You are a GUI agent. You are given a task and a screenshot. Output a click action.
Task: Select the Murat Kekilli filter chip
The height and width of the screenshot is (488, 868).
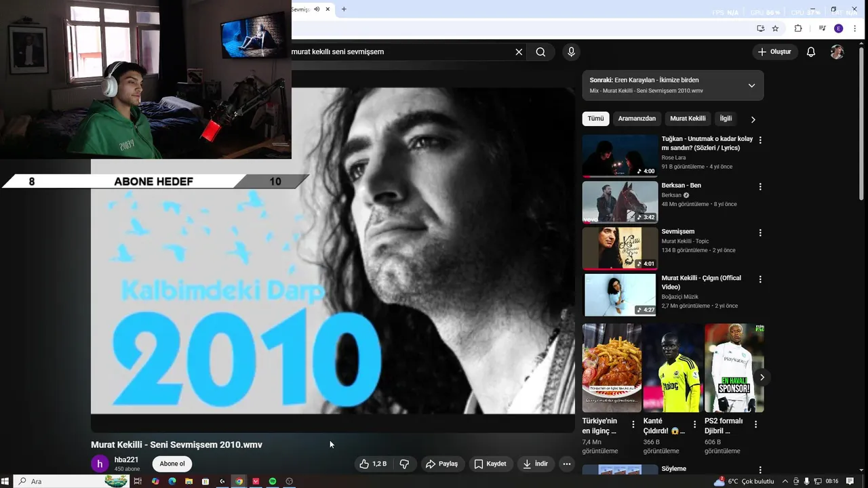point(688,119)
